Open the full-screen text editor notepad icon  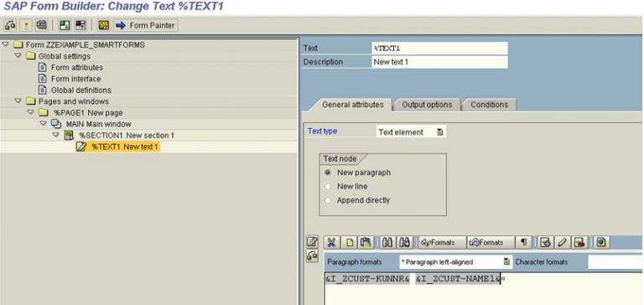click(x=312, y=242)
